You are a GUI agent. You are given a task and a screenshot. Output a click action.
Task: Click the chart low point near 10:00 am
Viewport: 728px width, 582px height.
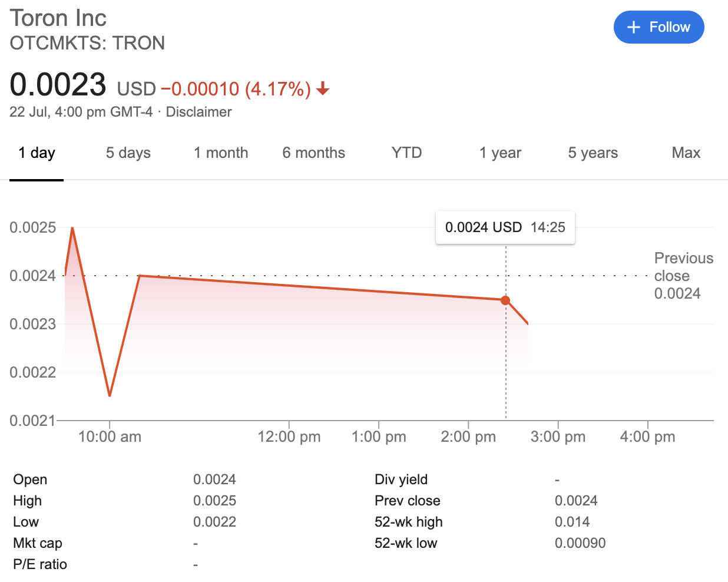click(x=110, y=395)
